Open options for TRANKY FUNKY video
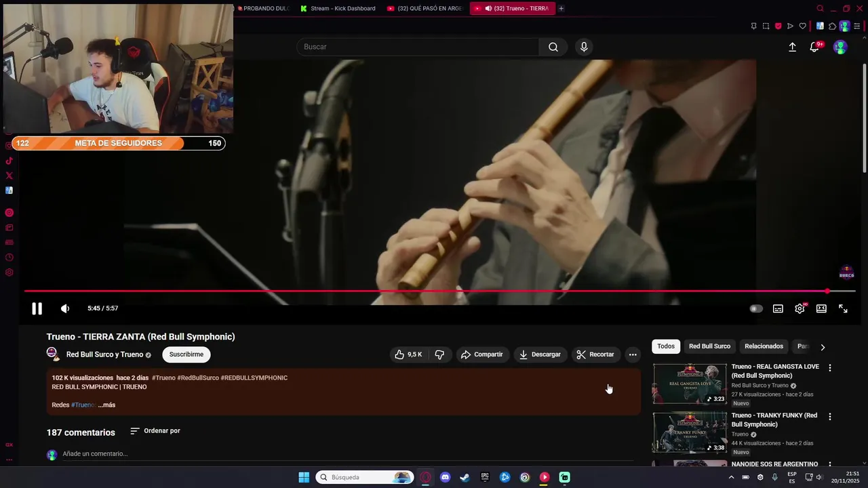 pyautogui.click(x=829, y=417)
